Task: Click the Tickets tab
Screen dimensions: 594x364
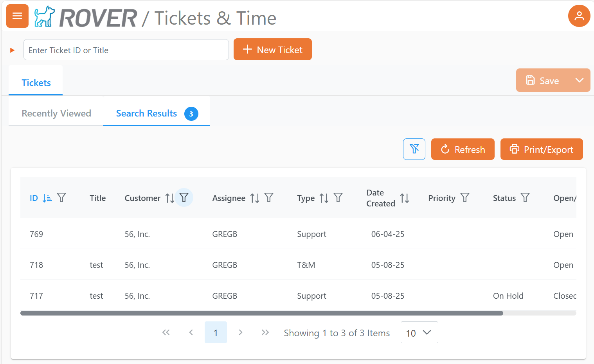Action: point(36,82)
